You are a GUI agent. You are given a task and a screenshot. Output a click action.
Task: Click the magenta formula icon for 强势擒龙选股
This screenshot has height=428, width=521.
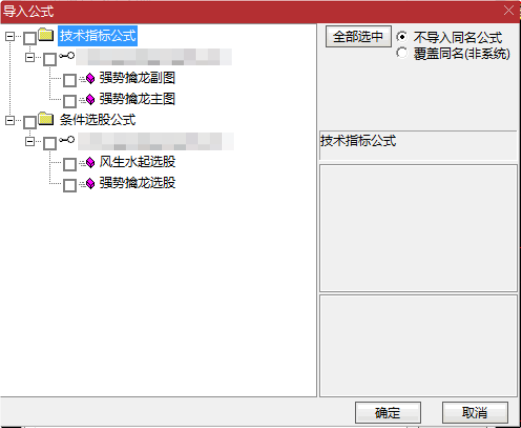tap(90, 183)
